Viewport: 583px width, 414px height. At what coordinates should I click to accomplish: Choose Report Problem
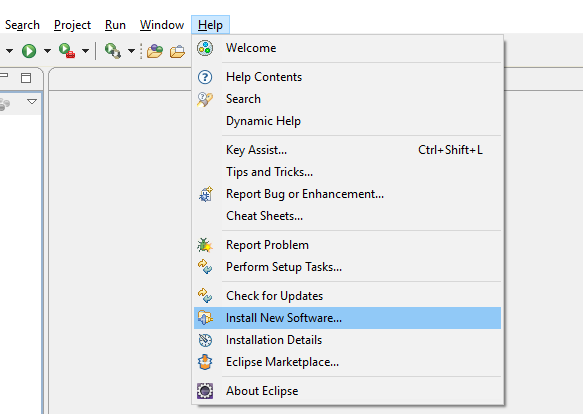coord(347,245)
